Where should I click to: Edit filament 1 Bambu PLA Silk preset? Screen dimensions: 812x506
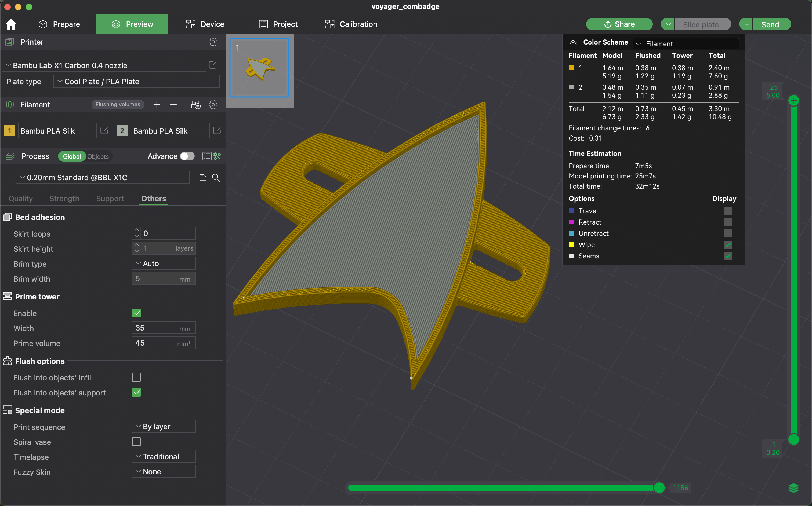point(104,130)
